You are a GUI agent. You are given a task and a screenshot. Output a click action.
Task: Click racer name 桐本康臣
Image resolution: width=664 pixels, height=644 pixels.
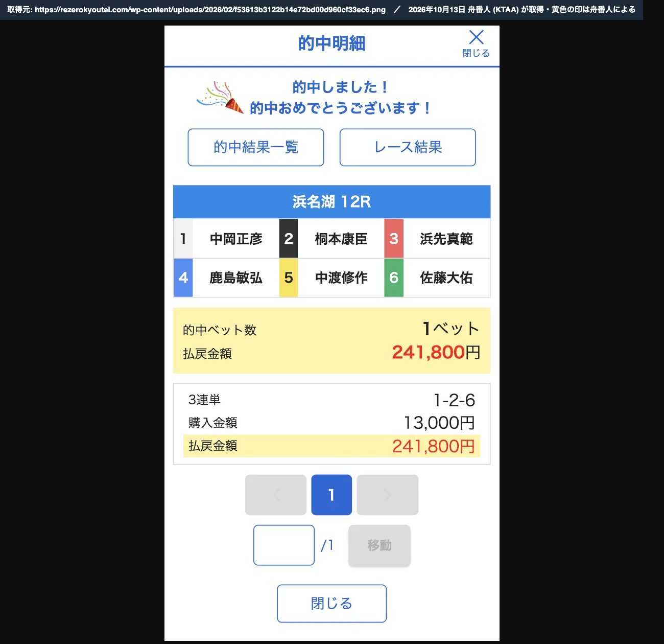coord(341,239)
